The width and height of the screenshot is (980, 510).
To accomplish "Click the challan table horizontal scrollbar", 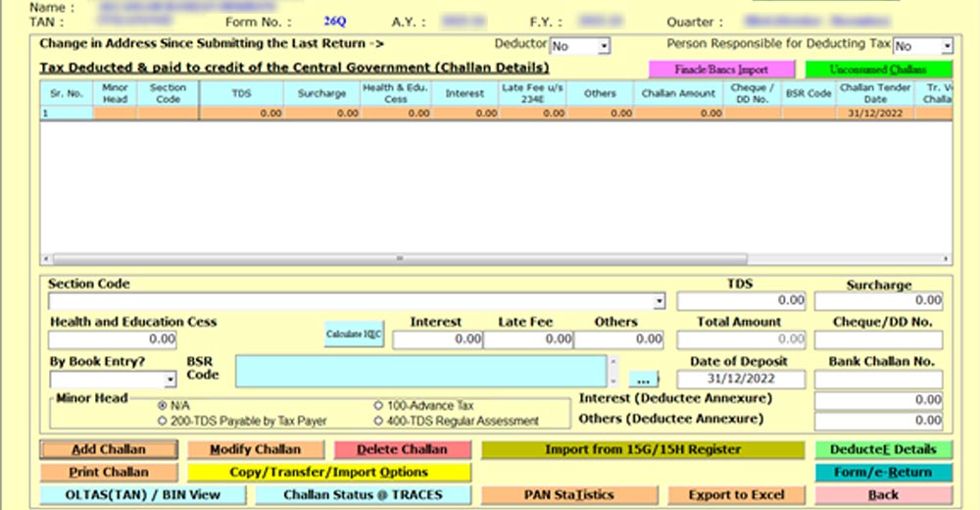I will click(490, 259).
